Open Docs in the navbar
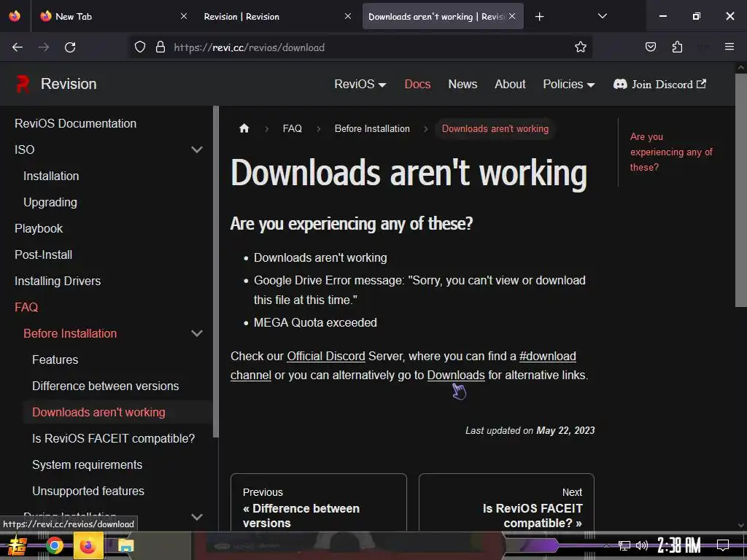The height and width of the screenshot is (560, 747). point(417,85)
